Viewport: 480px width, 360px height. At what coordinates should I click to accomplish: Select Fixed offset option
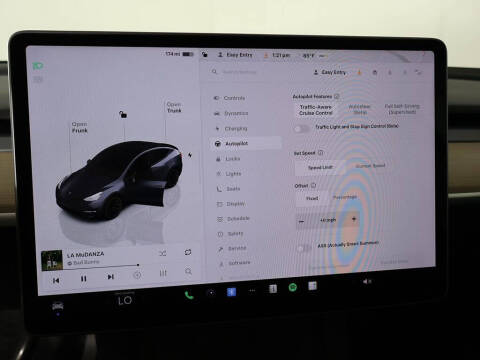tap(312, 198)
